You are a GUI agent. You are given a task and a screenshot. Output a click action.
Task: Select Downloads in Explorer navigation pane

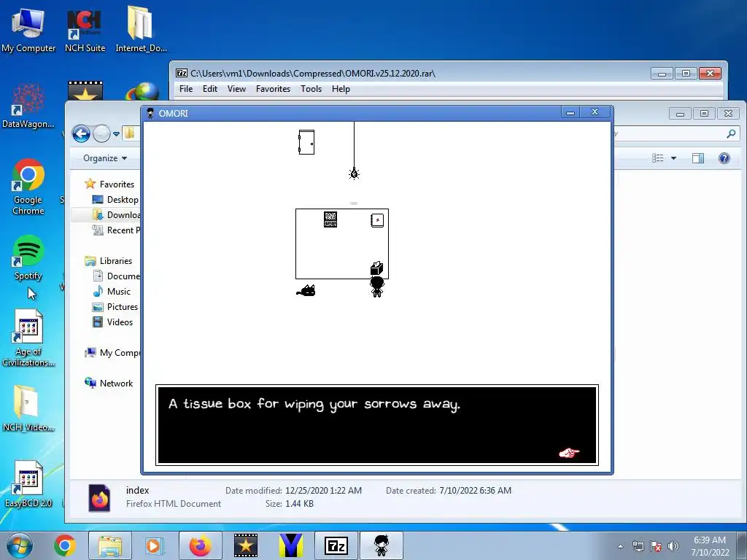(x=116, y=215)
